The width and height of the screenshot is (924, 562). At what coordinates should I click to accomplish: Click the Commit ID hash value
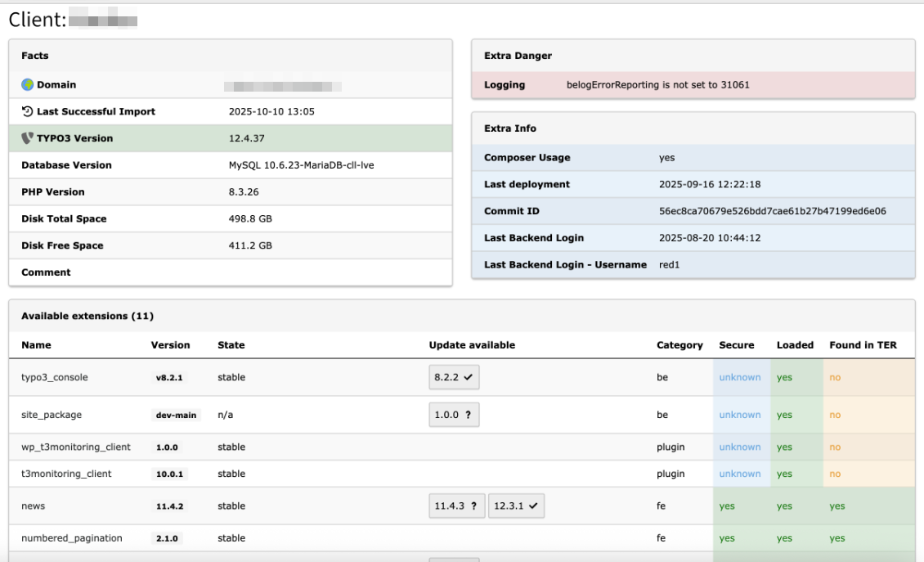click(x=773, y=211)
